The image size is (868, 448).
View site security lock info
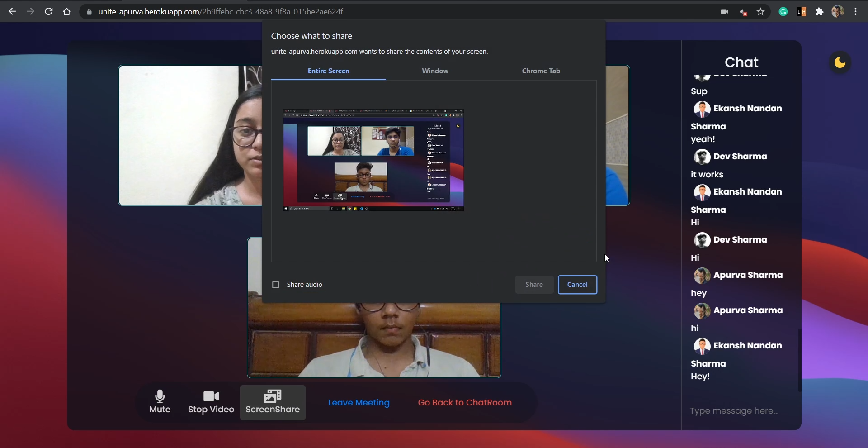pyautogui.click(x=89, y=12)
